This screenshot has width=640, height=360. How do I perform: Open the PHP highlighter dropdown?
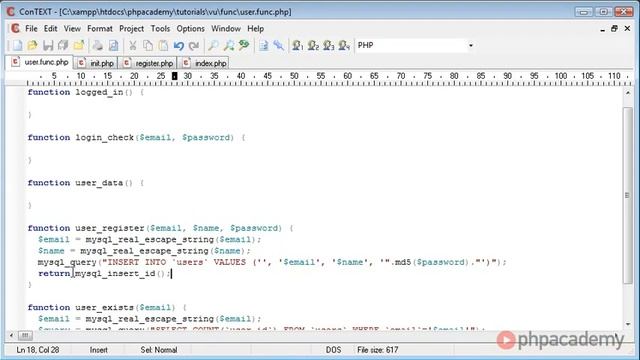click(471, 45)
